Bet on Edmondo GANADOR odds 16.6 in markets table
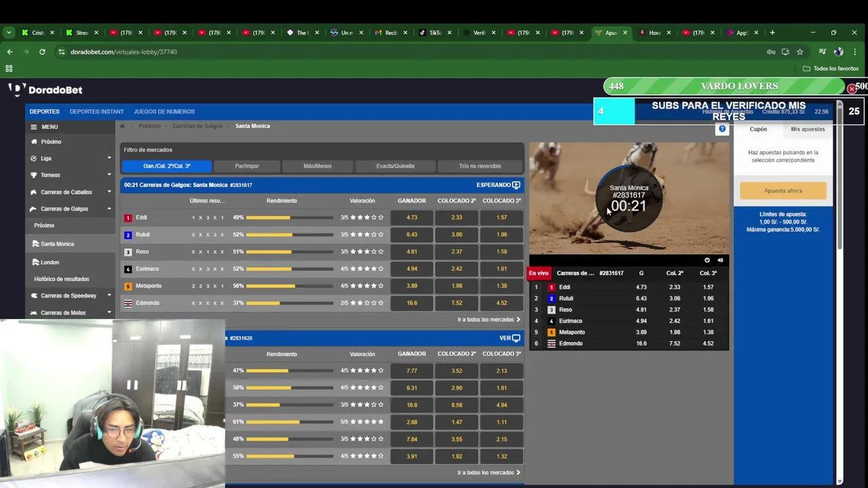Viewport: 868px width, 488px height. tap(412, 303)
